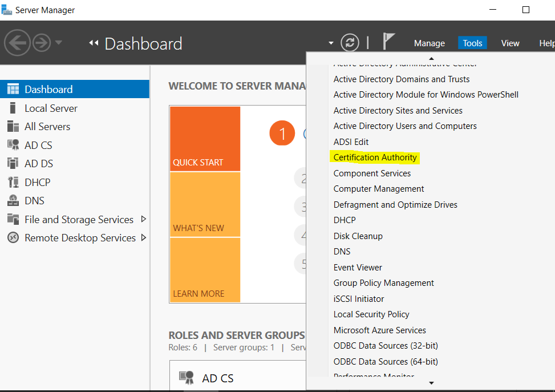Click the File and Storage Services icon
This screenshot has height=392, width=555.
(x=13, y=219)
